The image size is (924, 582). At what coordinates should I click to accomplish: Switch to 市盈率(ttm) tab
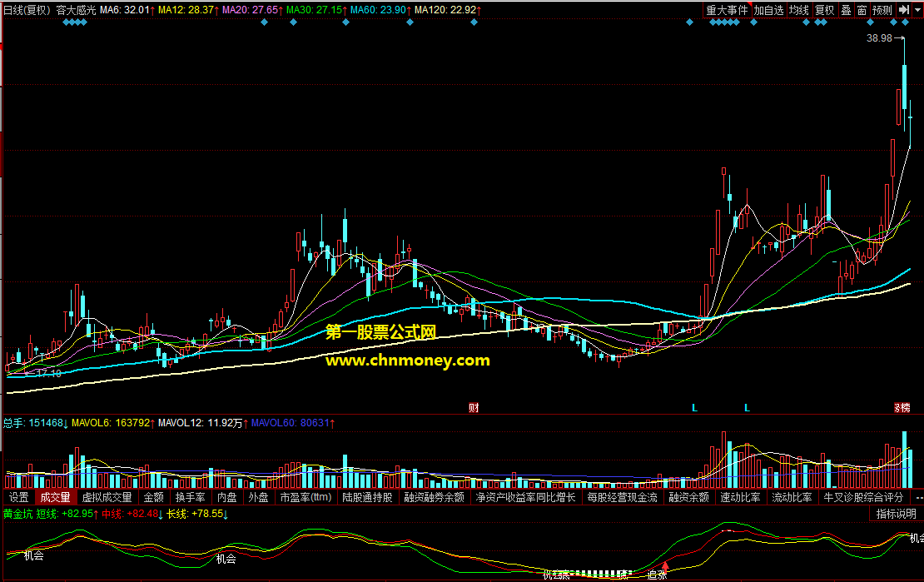(306, 498)
